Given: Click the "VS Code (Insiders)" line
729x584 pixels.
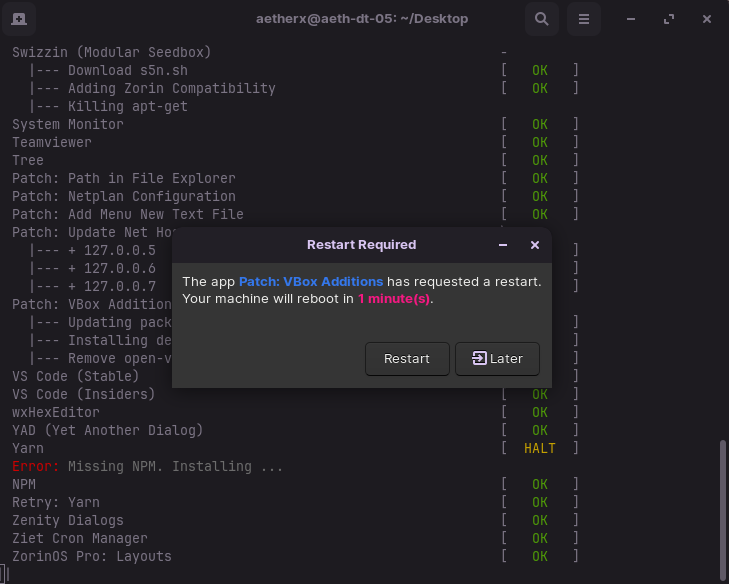Looking at the screenshot, I should click(x=84, y=394).
